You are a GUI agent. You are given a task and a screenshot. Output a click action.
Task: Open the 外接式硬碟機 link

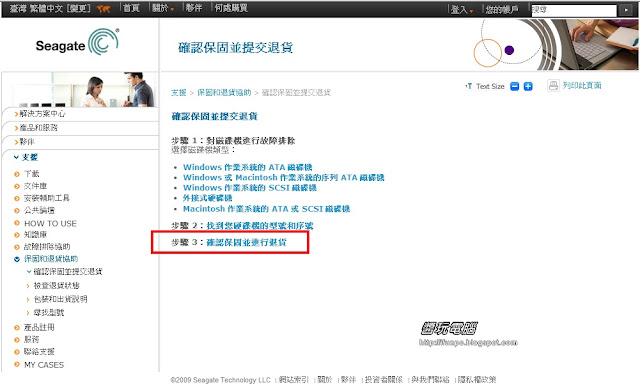207,198
